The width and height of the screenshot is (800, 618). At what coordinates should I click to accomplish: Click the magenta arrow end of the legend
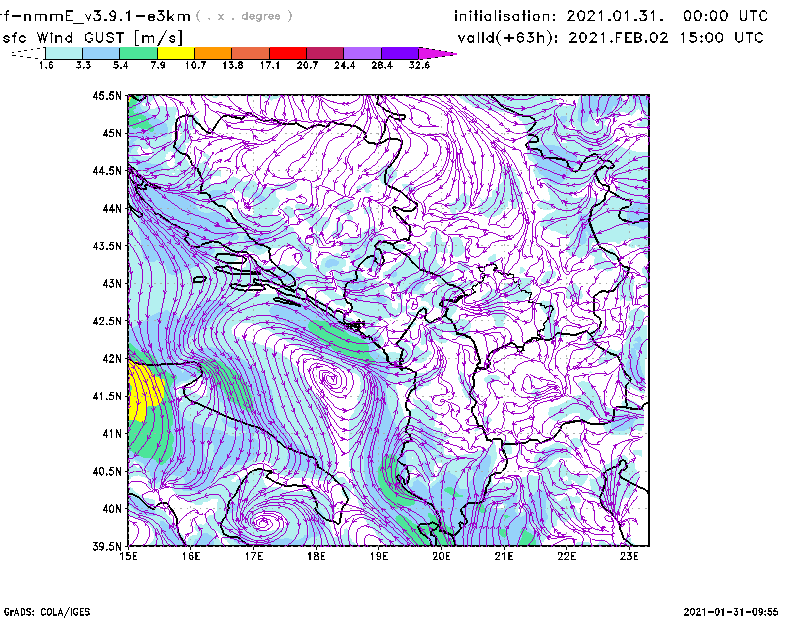pos(437,53)
